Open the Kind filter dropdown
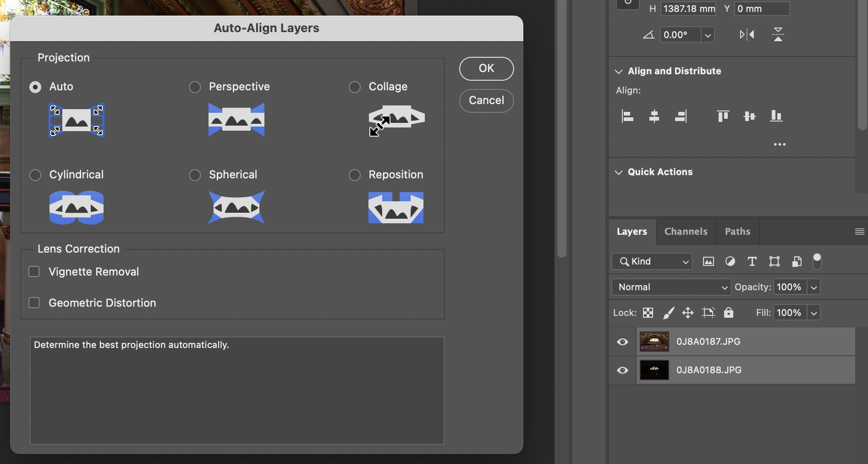Screen dimensions: 868x464 (651, 261)
